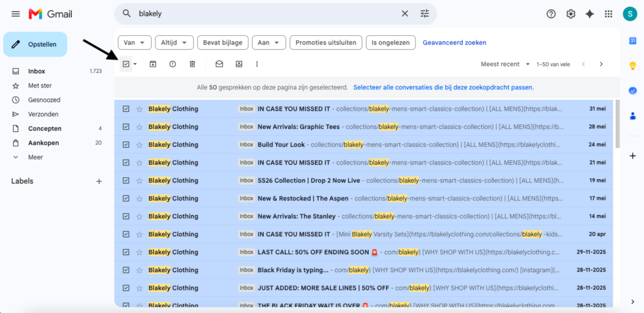This screenshot has width=644, height=313.
Task: Click Opstellen to compose
Action: pyautogui.click(x=35, y=44)
